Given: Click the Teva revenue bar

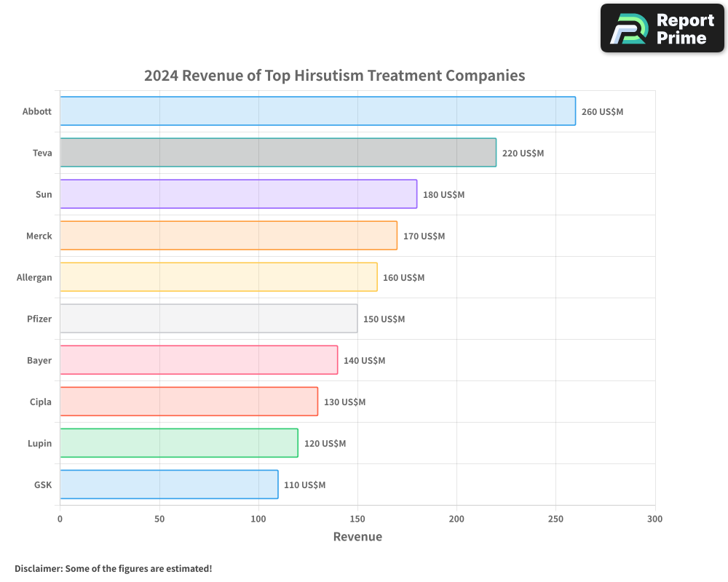Looking at the screenshot, I should (x=277, y=153).
